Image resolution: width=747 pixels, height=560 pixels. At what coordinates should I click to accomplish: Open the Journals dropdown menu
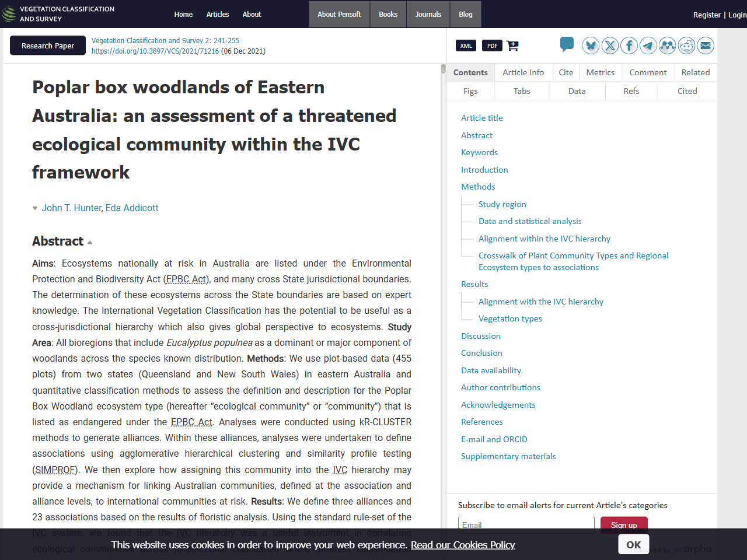point(428,14)
